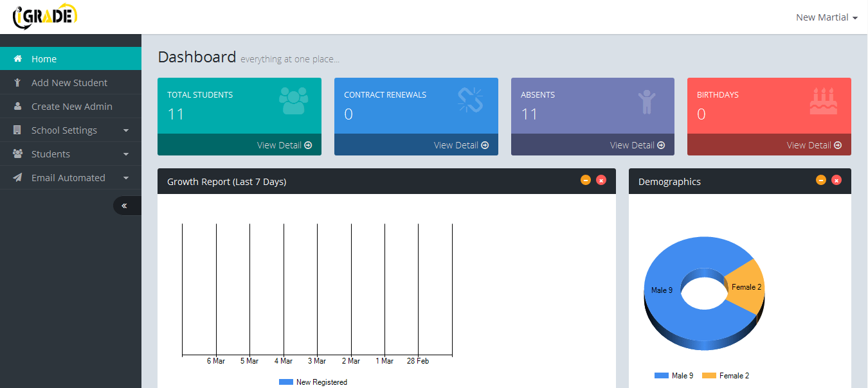This screenshot has width=868, height=388.
Task: Select Home in the sidebar
Action: (x=71, y=58)
